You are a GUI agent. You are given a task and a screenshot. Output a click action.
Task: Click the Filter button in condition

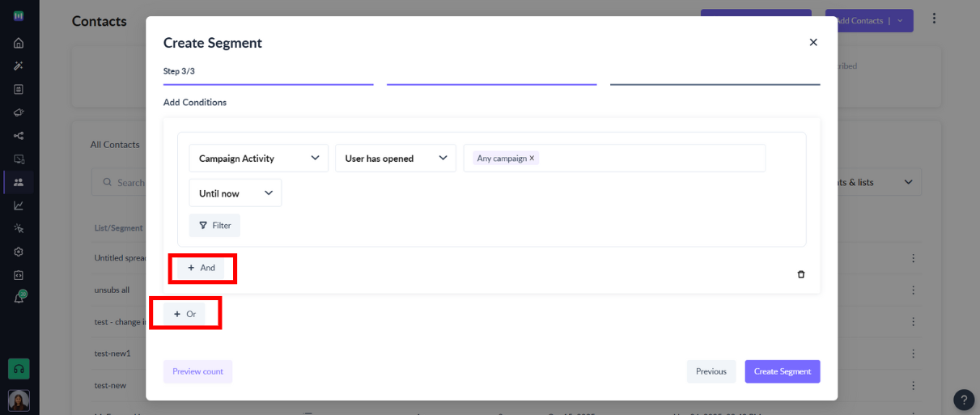(x=215, y=226)
